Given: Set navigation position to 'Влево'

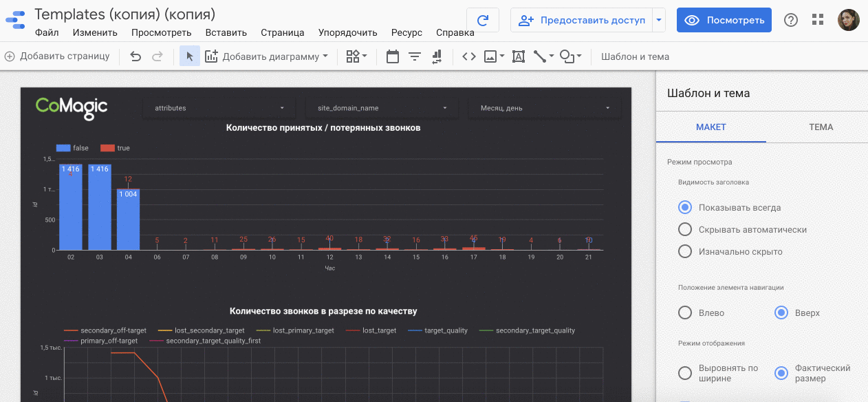Looking at the screenshot, I should (x=684, y=313).
